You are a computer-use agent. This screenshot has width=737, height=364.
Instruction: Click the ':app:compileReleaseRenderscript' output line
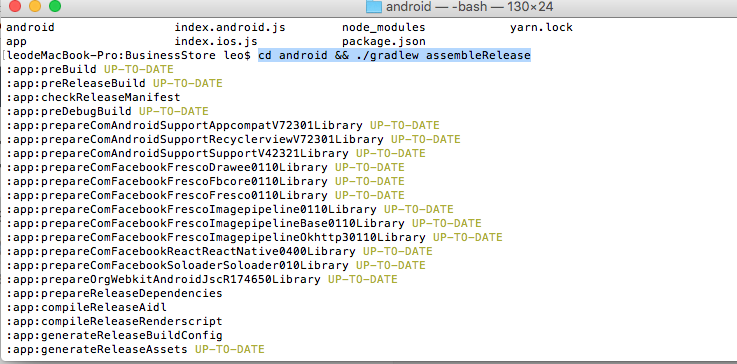tap(115, 322)
